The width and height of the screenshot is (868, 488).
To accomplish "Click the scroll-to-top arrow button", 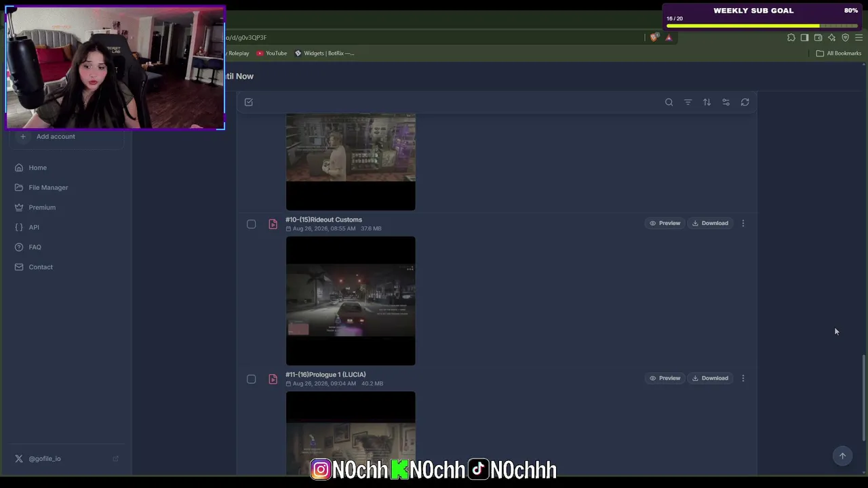I will (x=842, y=456).
